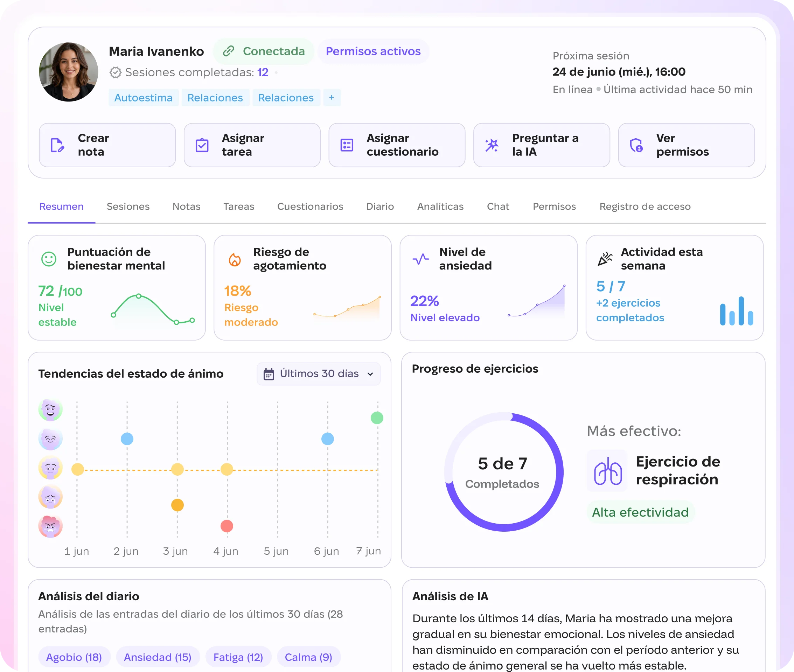Click the Ver permisos shield lock icon
Image resolution: width=794 pixels, height=672 pixels.
click(636, 145)
